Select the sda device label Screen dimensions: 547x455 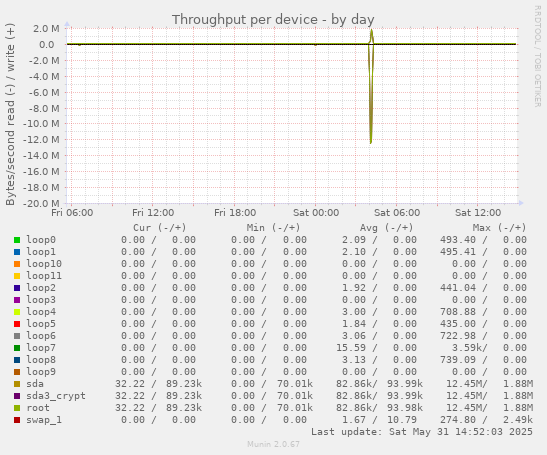(x=35, y=384)
